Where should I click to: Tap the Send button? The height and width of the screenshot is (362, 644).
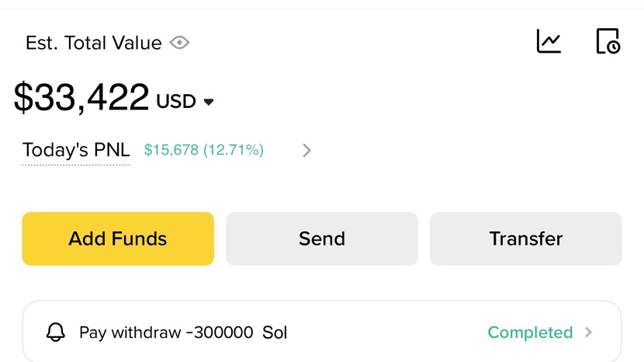coord(322,238)
